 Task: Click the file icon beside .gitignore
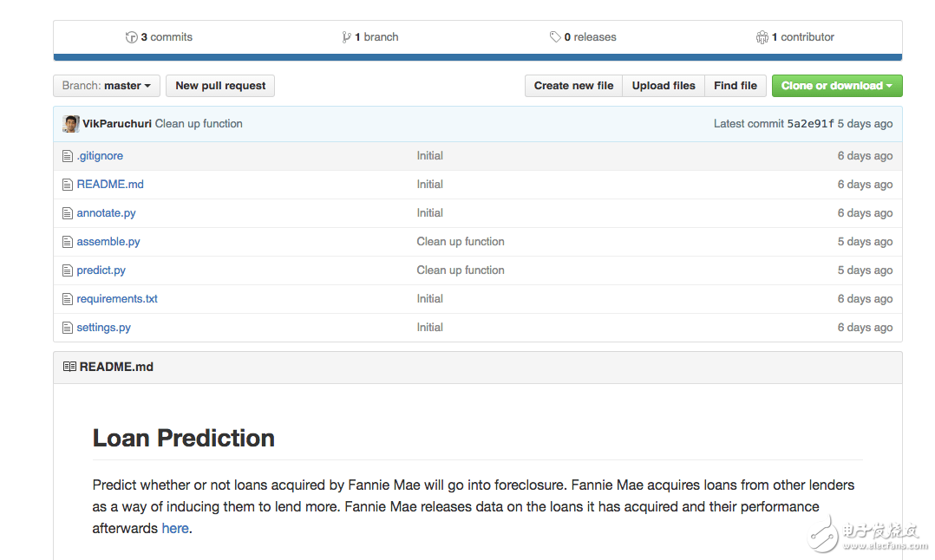pos(68,156)
